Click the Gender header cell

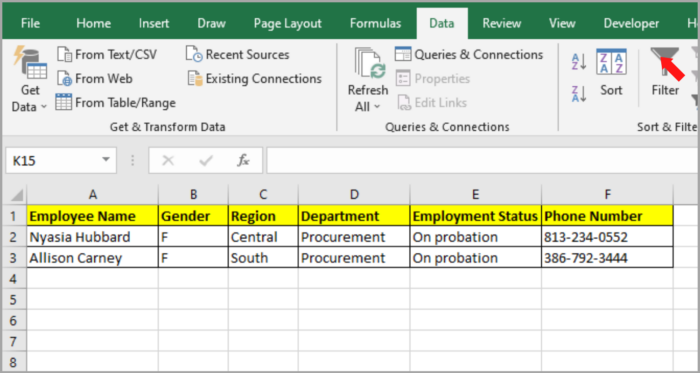193,216
